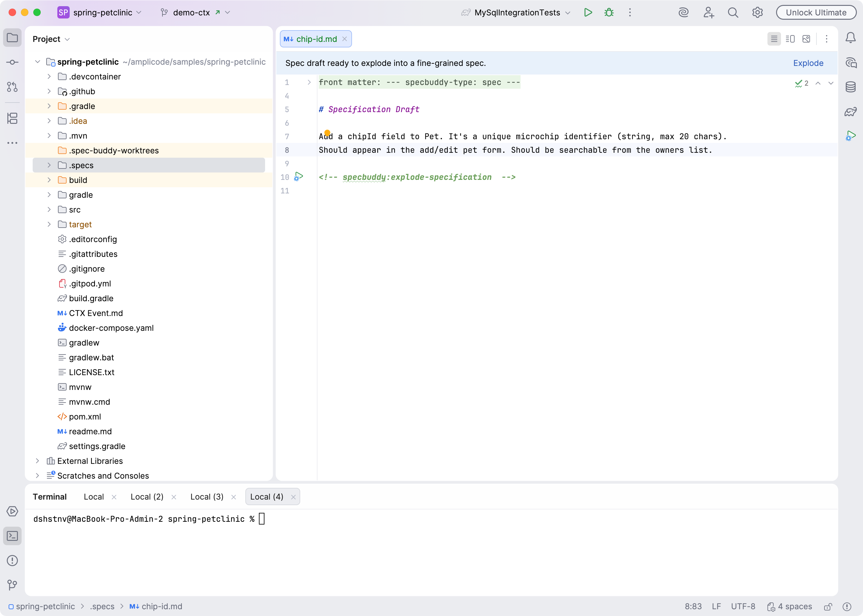The image size is (863, 616).
Task: Open Pull Requests tool window icon
Action: click(12, 87)
